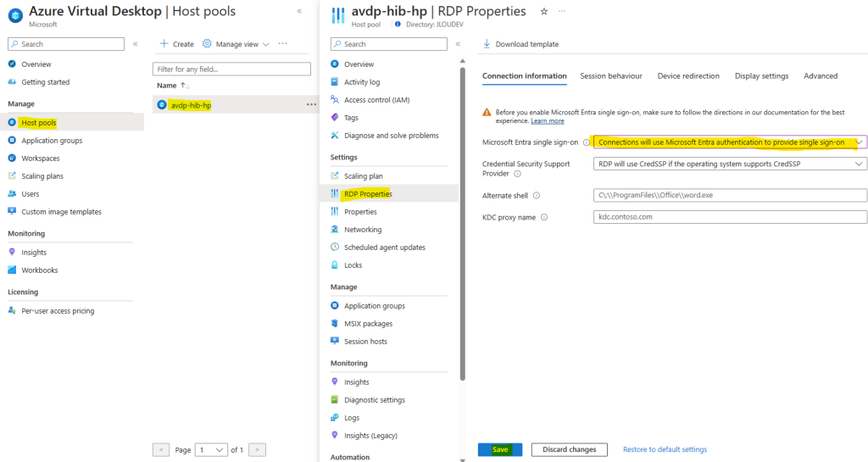Click the Save button
This screenshot has width=868, height=462.
500,449
